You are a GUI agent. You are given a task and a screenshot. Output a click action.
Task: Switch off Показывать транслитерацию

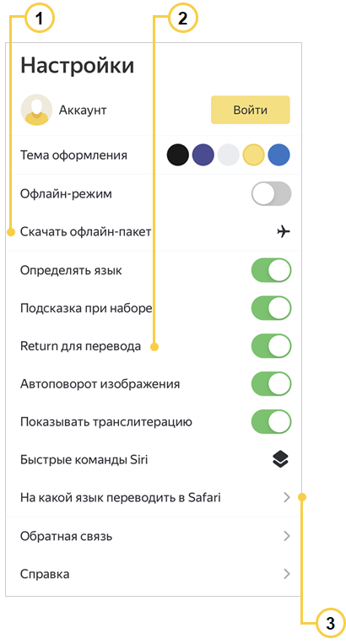(271, 422)
